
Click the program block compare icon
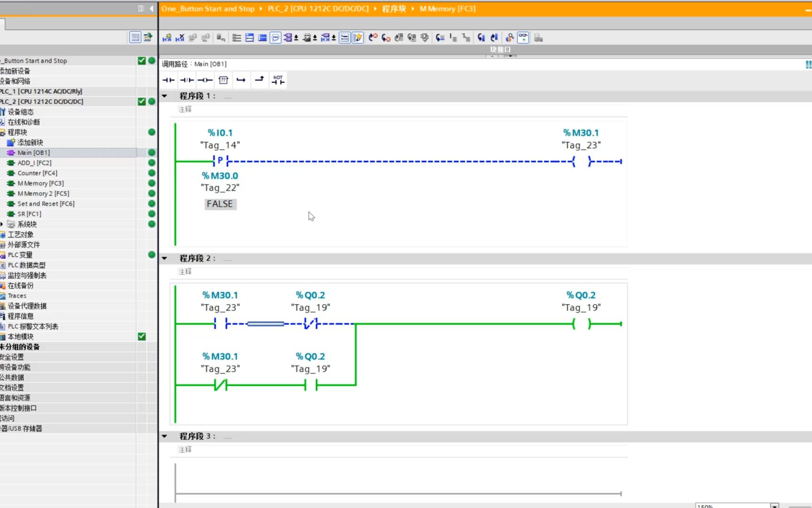tap(510, 38)
